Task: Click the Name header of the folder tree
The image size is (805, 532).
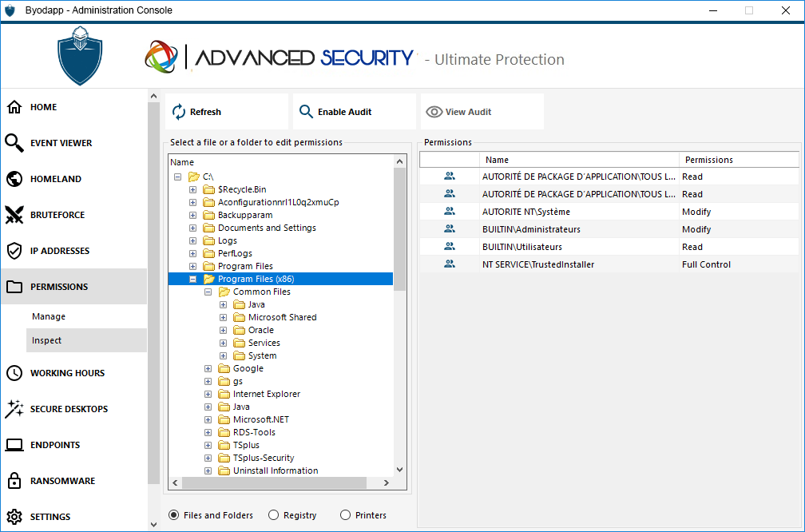Action: (182, 162)
